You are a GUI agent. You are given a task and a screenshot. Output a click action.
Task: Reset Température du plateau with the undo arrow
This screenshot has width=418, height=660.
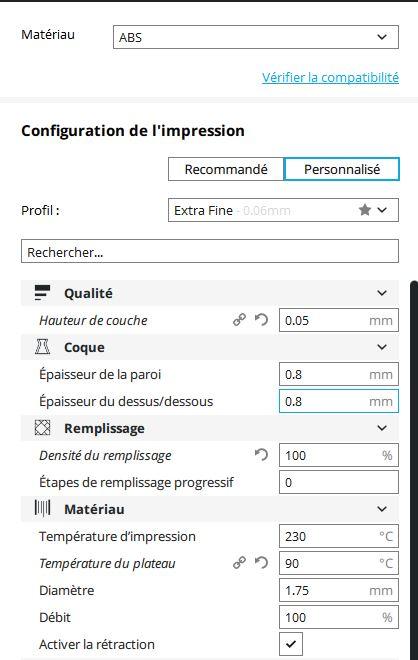(261, 563)
